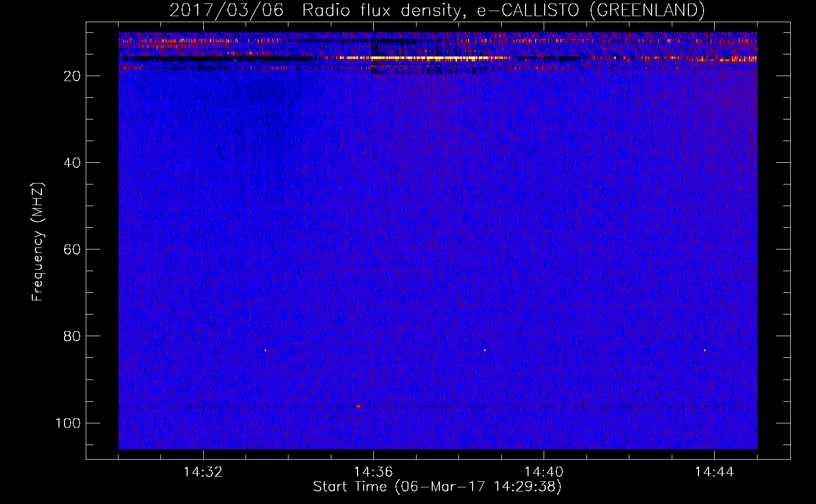
Task: Click the 14:36 time tick label
Action: (x=373, y=472)
